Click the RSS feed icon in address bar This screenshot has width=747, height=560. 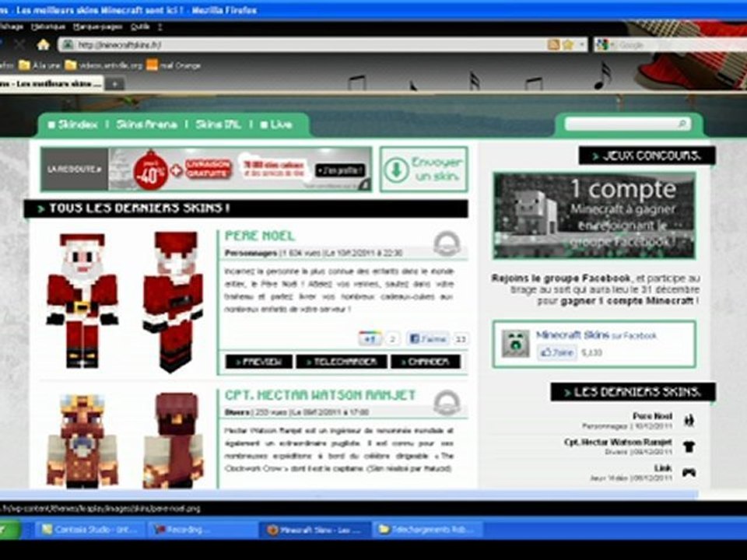point(553,45)
